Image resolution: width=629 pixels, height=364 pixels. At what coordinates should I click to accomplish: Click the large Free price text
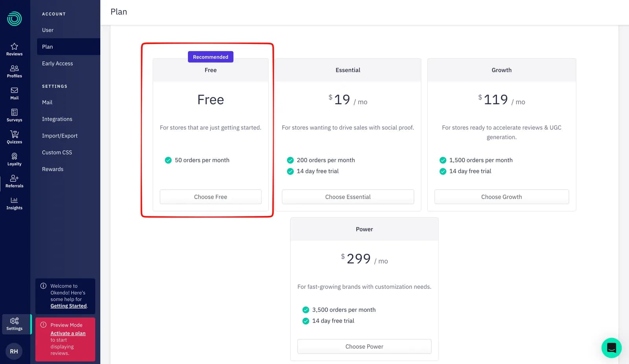[x=211, y=100]
